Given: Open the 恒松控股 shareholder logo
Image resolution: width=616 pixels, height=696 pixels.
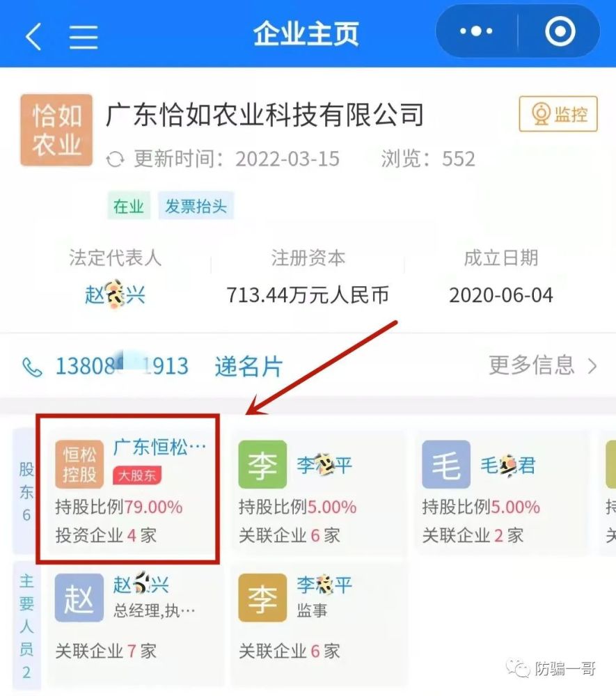Looking at the screenshot, I should [x=79, y=464].
